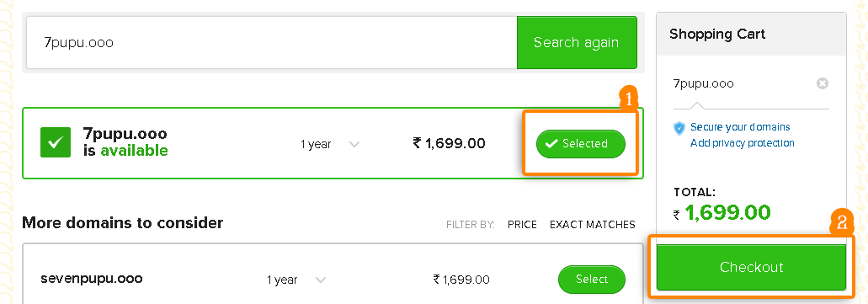Remove 7pupu.ooo from the shopping cart
Image resolution: width=868 pixels, height=304 pixels.
click(822, 83)
